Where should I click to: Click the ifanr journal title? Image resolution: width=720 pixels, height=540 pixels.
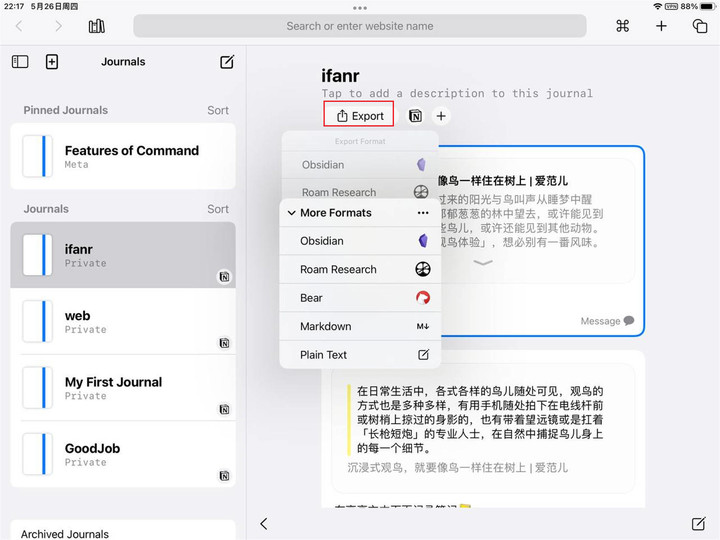[x=340, y=76]
